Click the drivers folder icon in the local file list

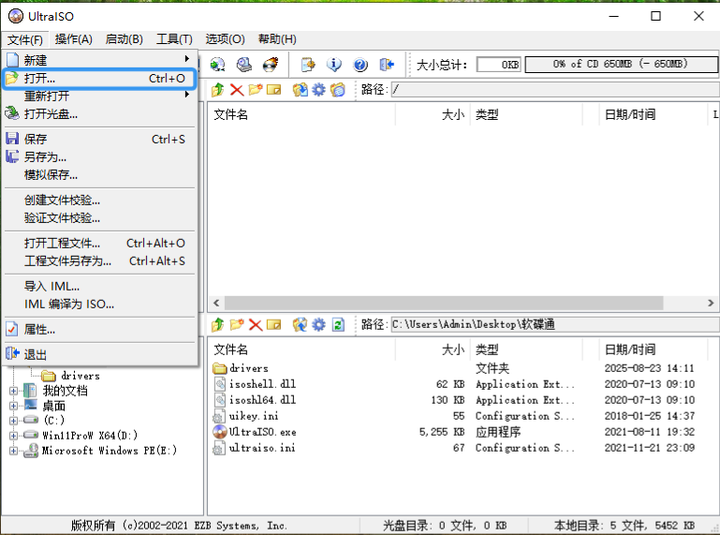(220, 368)
